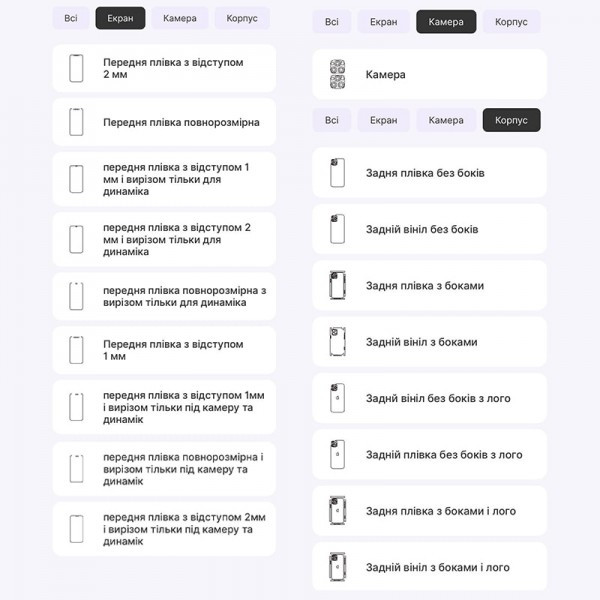Image resolution: width=600 pixels, height=600 pixels.
Task: Click phone icon beside 'Задній вініл без боків'
Action: pos(338,229)
